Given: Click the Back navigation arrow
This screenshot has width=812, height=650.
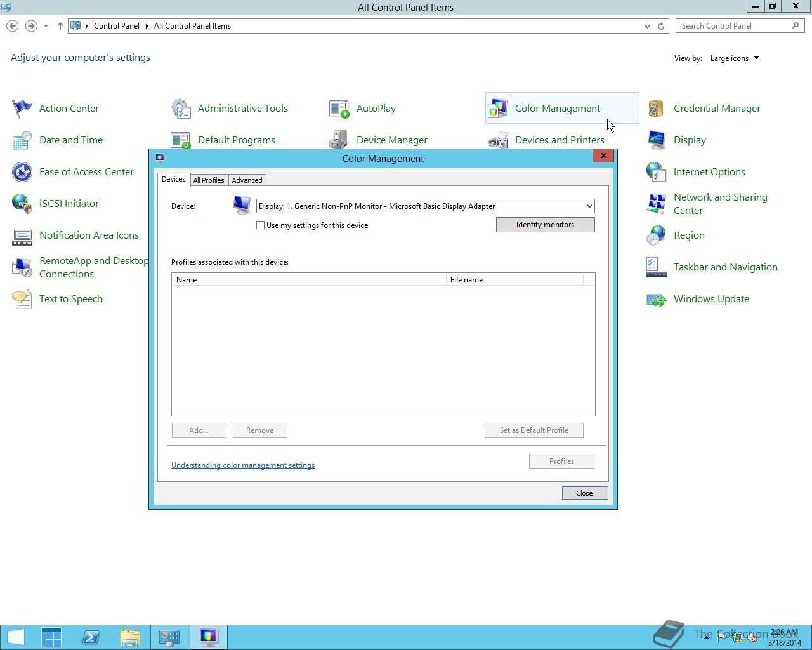Looking at the screenshot, I should pos(13,26).
